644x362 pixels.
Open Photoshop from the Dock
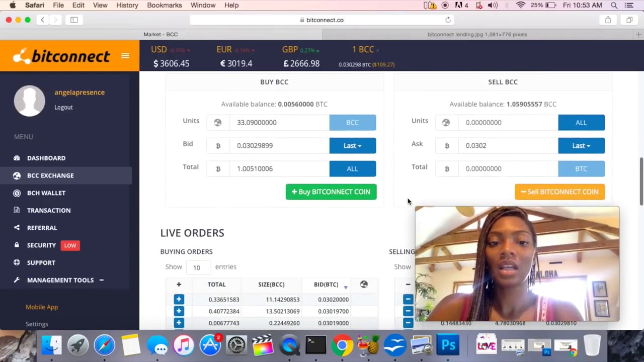tap(447, 345)
